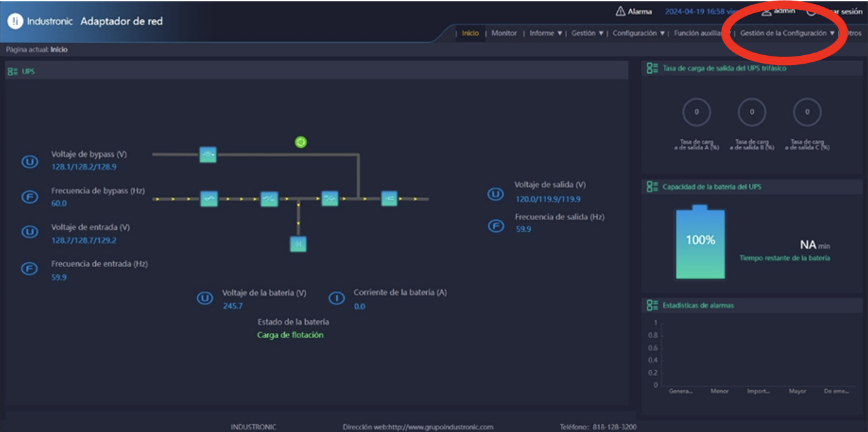This screenshot has height=432, width=868.
Task: Go to the Inicio tab
Action: click(x=470, y=33)
